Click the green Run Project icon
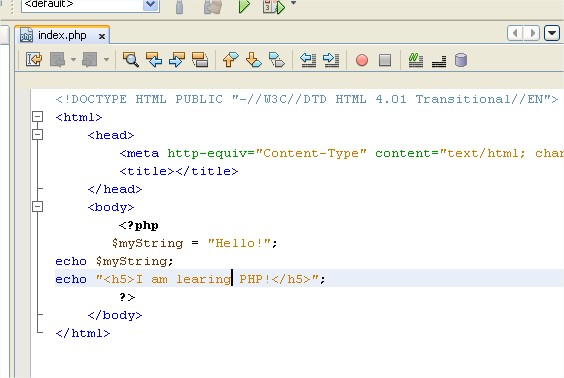This screenshot has width=564, height=378. 244,6
